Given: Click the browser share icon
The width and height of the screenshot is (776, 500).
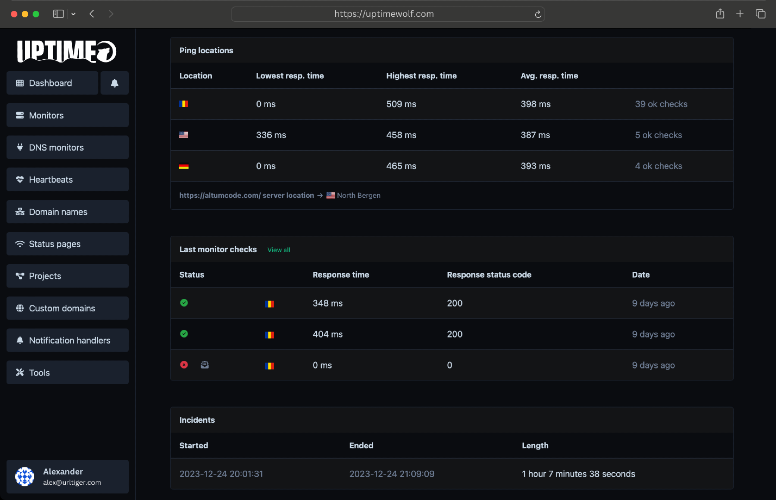Looking at the screenshot, I should (720, 14).
